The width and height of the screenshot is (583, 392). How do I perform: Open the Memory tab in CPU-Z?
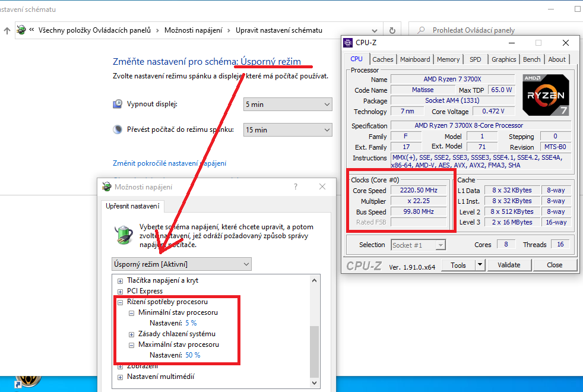[448, 59]
